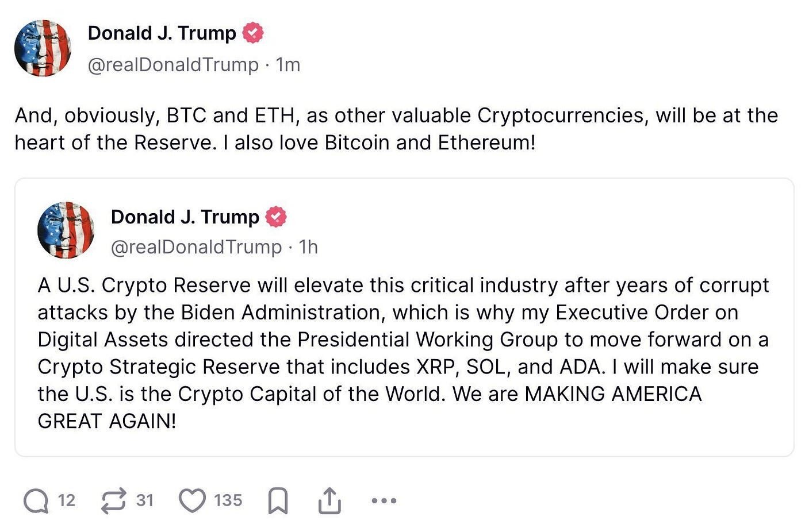Screen dimensions: 805x532
Task: Open the reply icon to comment
Action: click(x=36, y=500)
